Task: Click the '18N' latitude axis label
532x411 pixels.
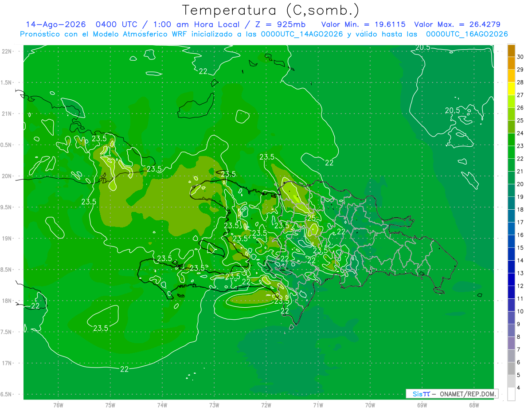Action: tap(8, 301)
